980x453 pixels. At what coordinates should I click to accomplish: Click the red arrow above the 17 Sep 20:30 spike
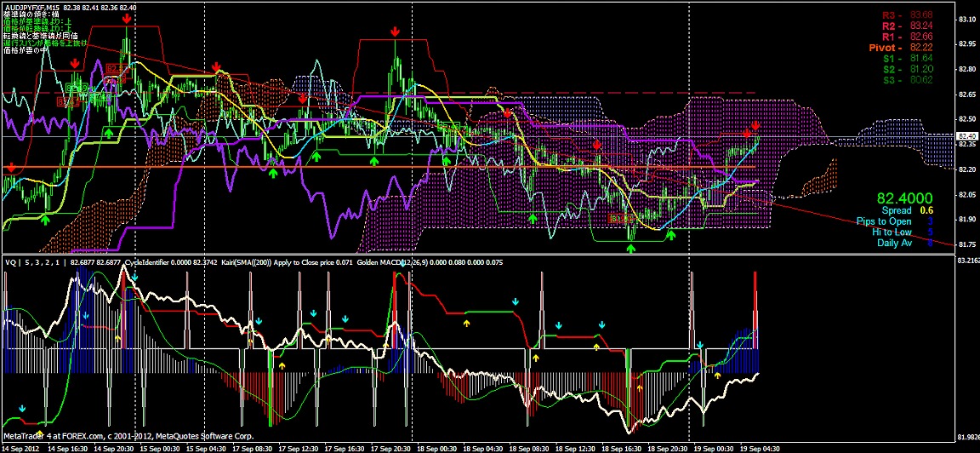pos(395,32)
